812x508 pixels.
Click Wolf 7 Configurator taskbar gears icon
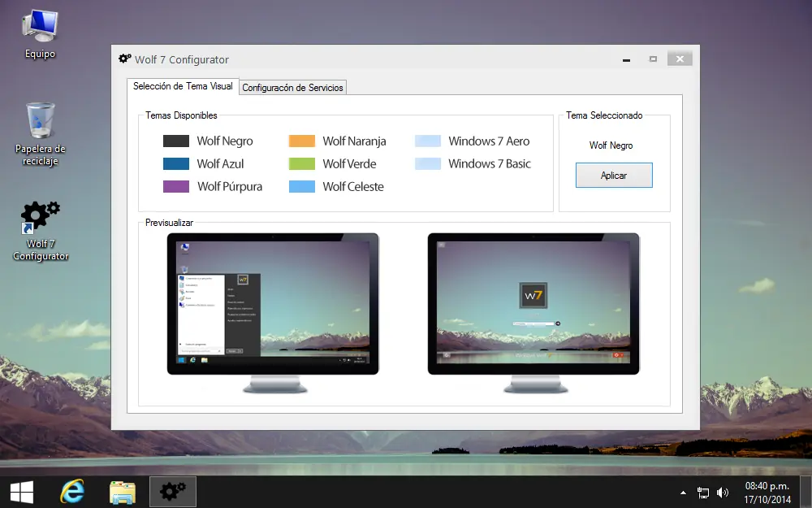tap(173, 492)
